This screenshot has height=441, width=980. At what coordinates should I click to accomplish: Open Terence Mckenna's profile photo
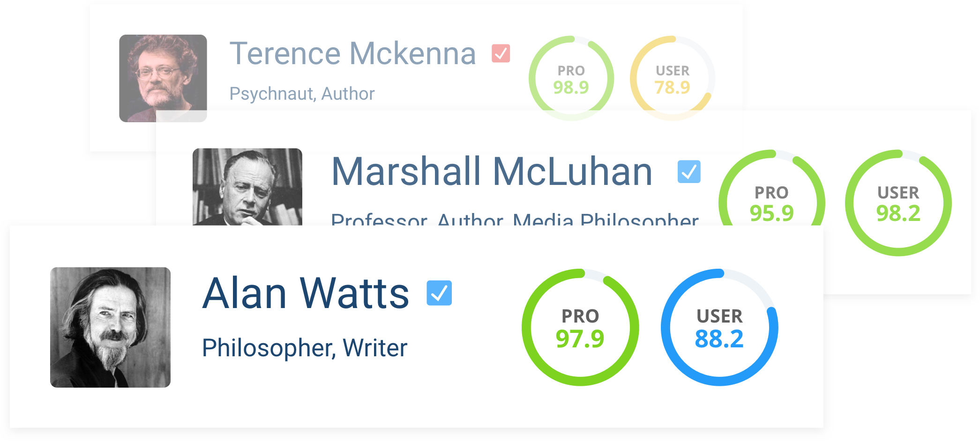(163, 78)
